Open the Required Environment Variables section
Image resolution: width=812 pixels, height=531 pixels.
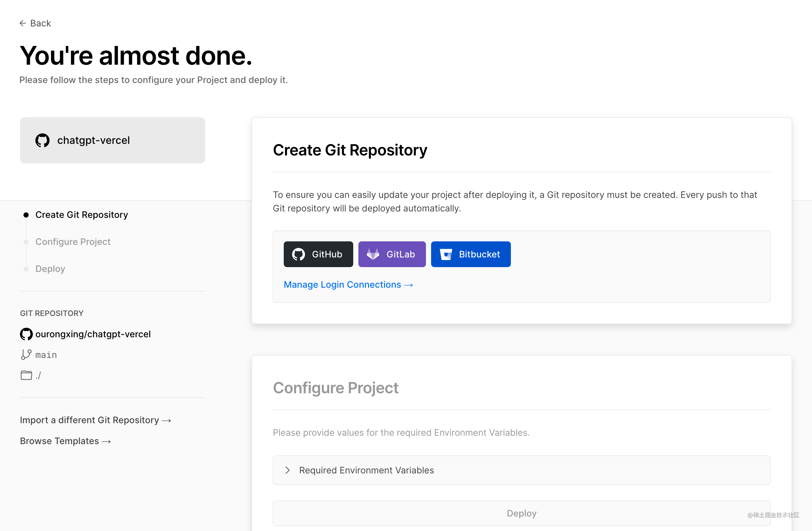pyautogui.click(x=522, y=470)
